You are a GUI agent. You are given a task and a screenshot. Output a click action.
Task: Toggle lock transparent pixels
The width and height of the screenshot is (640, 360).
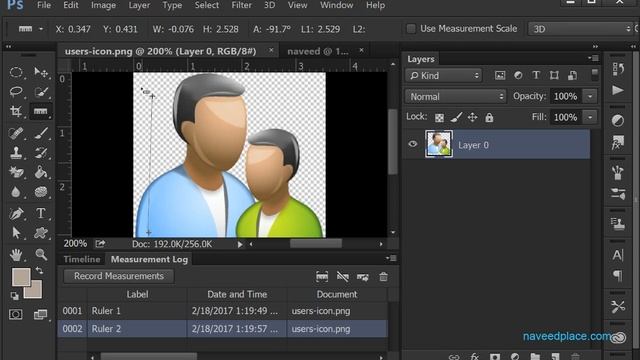click(x=439, y=118)
